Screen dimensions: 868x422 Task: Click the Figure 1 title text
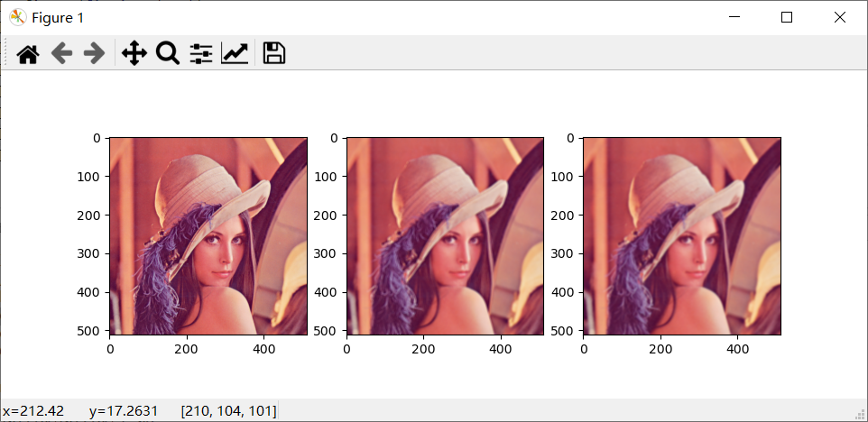58,18
